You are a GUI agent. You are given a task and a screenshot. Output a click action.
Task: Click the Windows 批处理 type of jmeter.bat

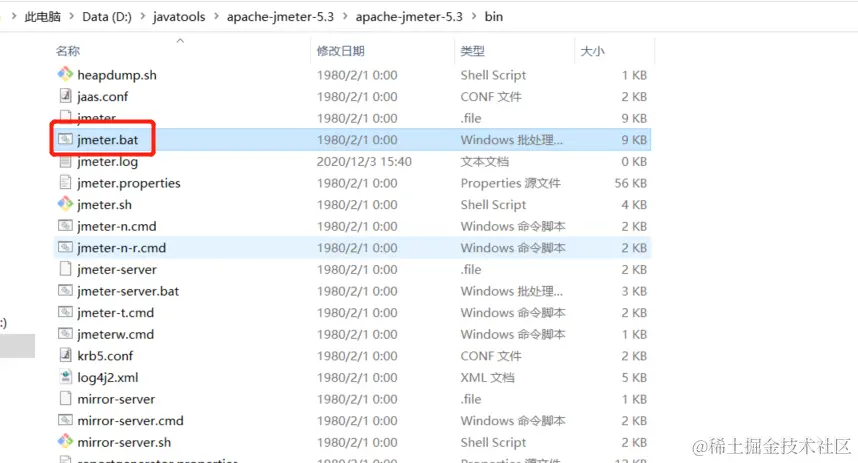click(x=512, y=140)
